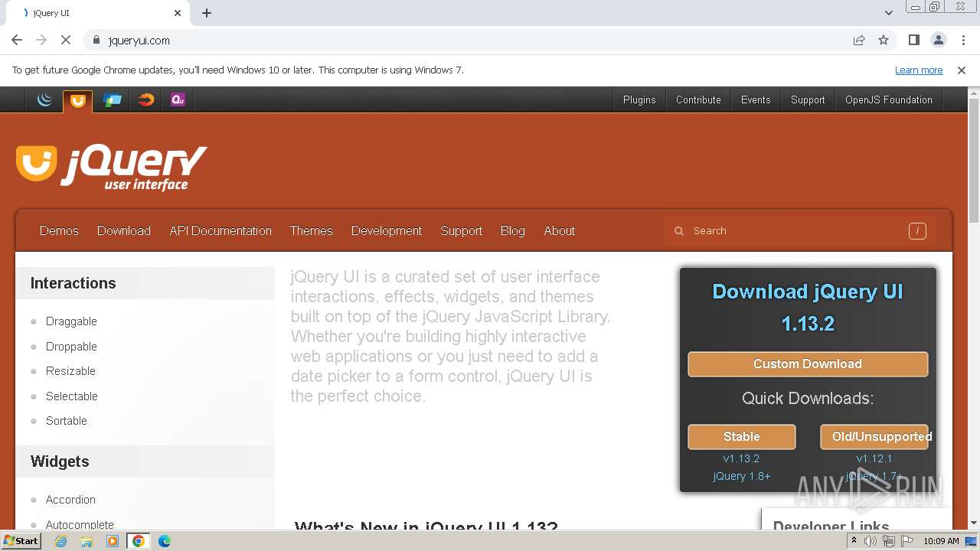This screenshot has width=980, height=551.
Task: Click the jQuery user interface logo
Action: 112,167
